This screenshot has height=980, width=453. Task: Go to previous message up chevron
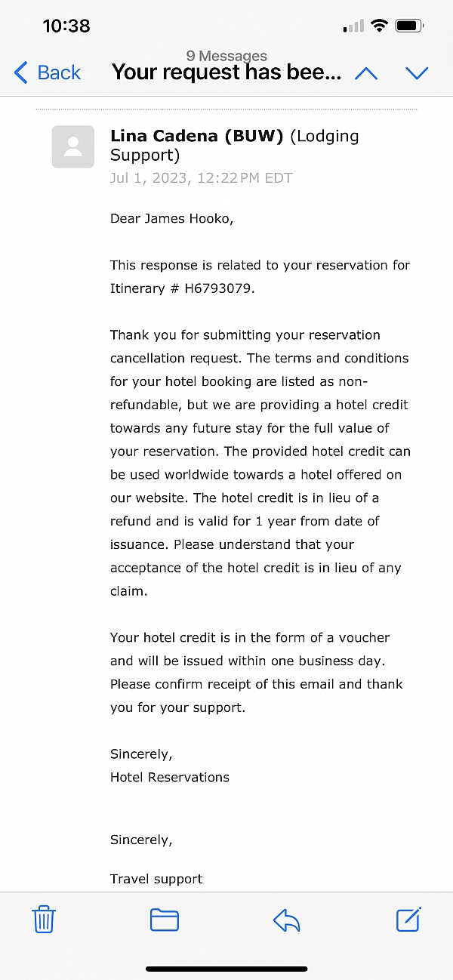(366, 73)
